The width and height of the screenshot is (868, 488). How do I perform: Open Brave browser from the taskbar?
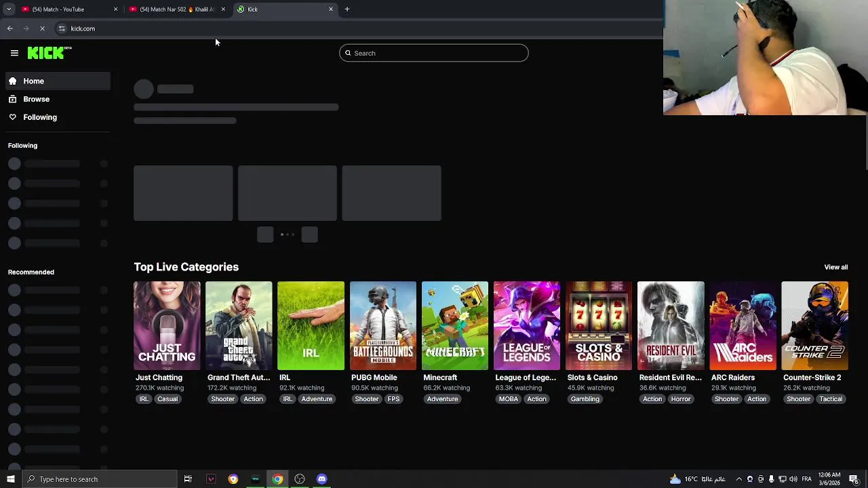click(x=233, y=479)
